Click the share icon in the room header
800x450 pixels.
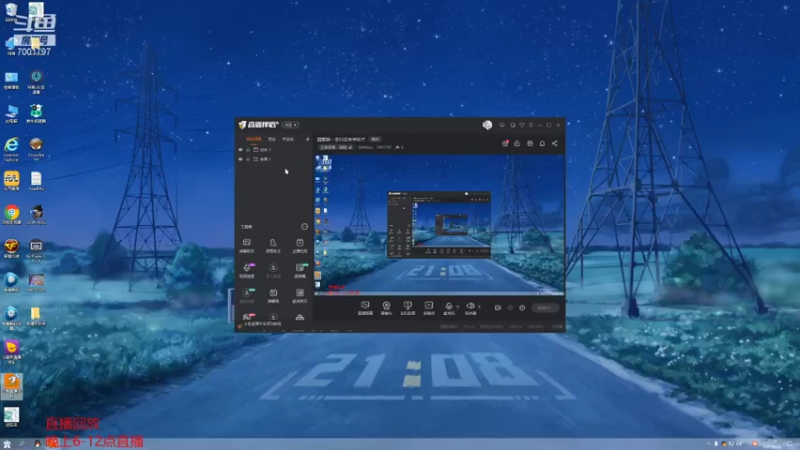point(555,143)
